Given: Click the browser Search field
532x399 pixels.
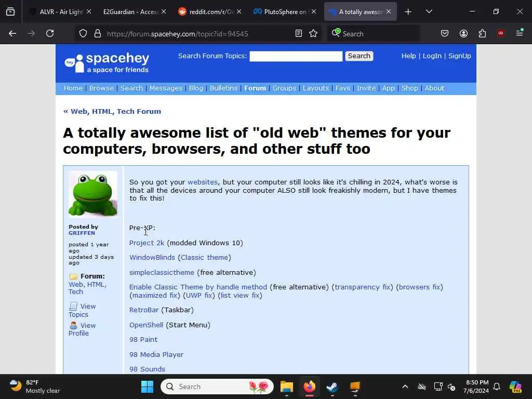Looking at the screenshot, I should tap(373, 34).
